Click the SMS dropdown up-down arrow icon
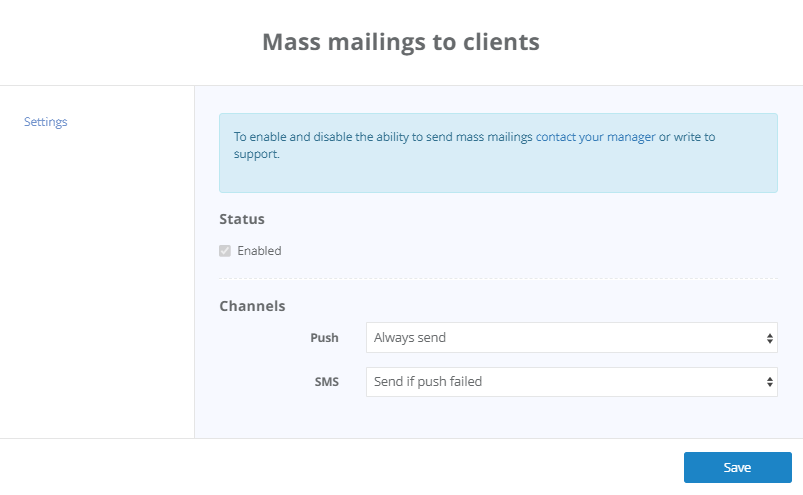The height and width of the screenshot is (495, 803). (x=769, y=382)
